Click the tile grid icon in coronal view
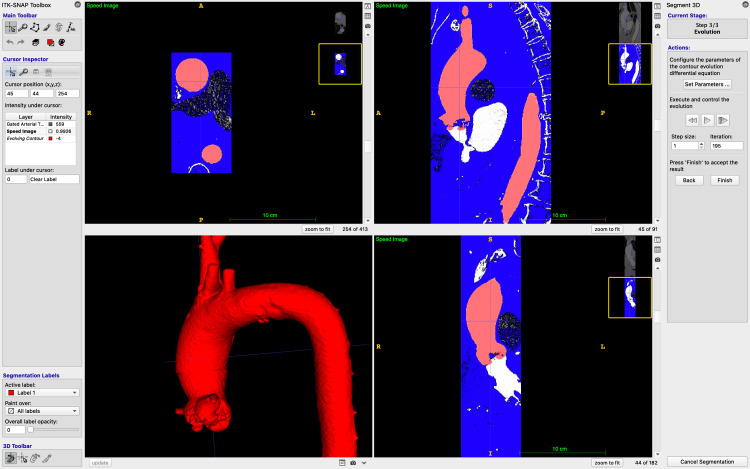The height and width of the screenshot is (469, 750). coord(658,250)
